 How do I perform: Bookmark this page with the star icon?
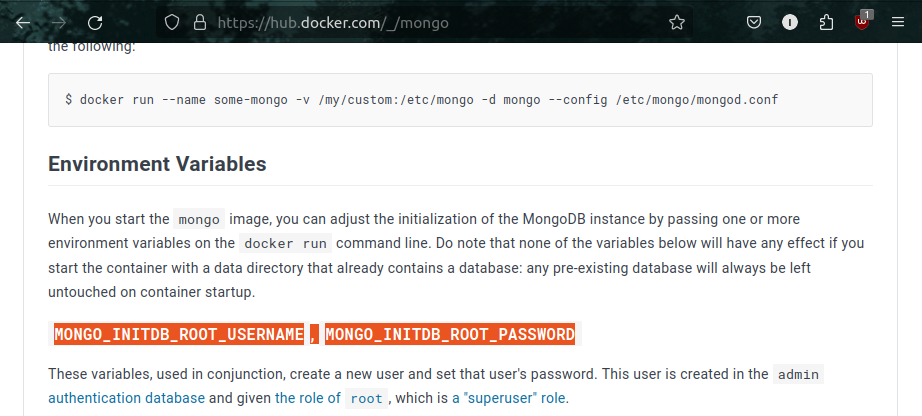[677, 23]
